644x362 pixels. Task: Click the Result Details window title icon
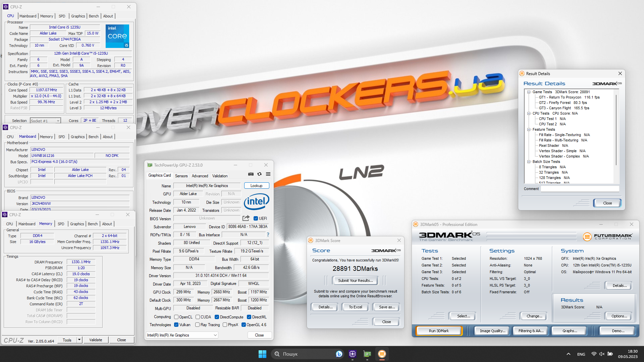(x=522, y=74)
